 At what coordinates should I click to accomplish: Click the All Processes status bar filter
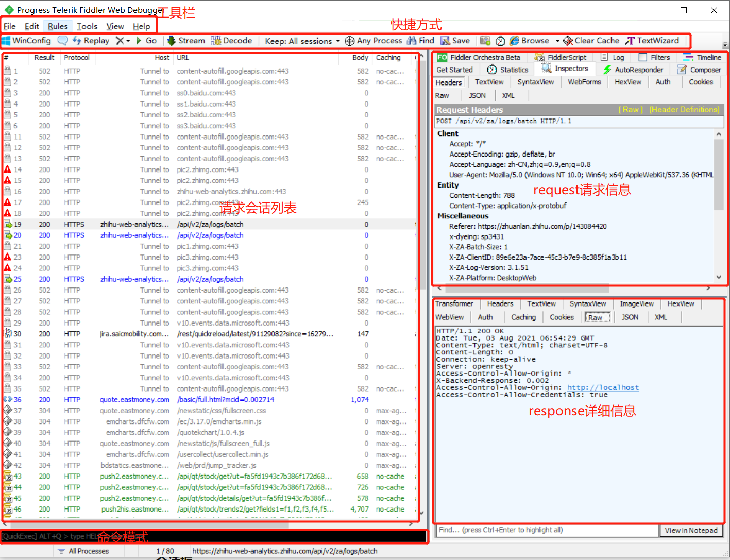pyautogui.click(x=83, y=551)
